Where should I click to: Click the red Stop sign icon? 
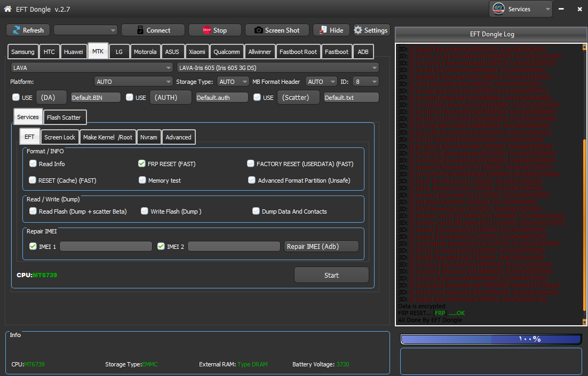pyautogui.click(x=206, y=30)
